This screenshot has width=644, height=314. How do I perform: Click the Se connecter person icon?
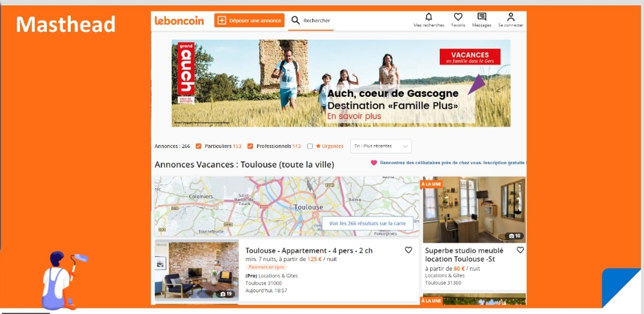click(511, 17)
